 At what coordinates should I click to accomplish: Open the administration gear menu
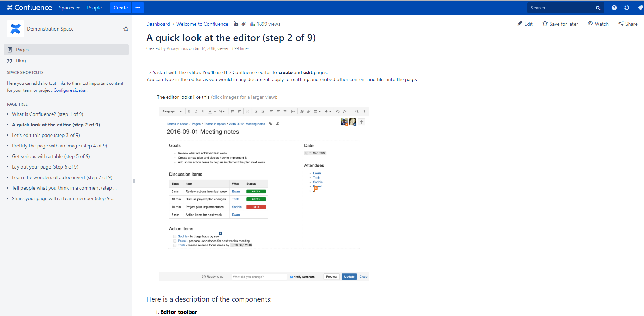(627, 8)
